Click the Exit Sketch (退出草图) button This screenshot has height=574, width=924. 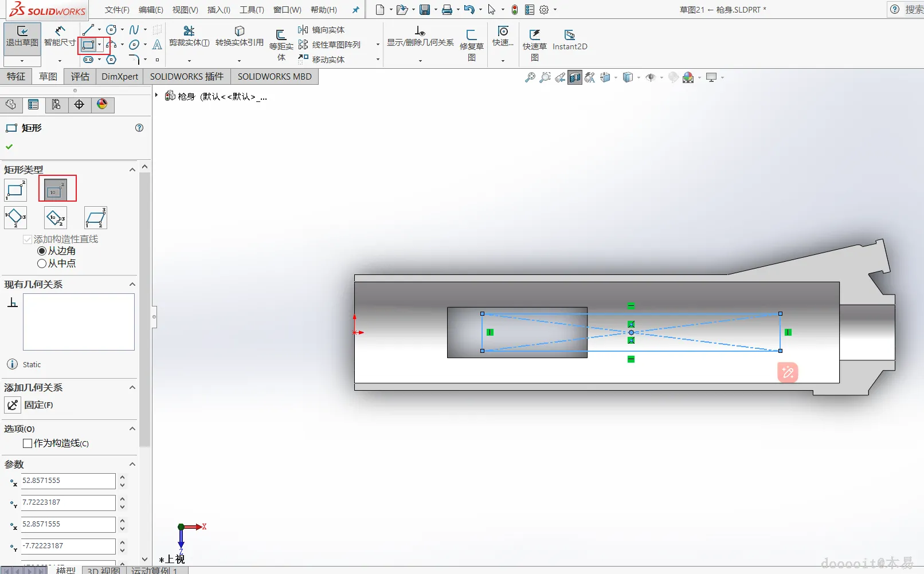22,36
